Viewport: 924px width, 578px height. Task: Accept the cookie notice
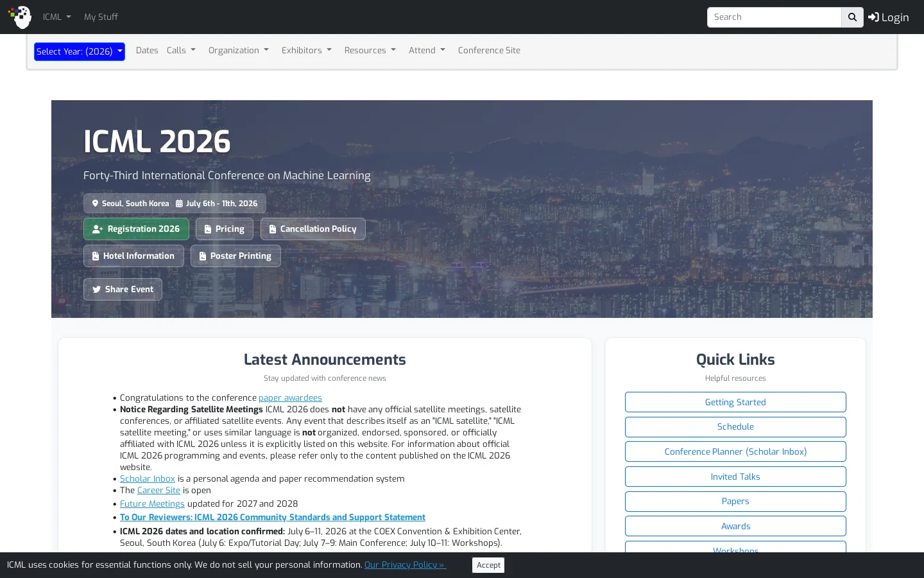click(488, 565)
